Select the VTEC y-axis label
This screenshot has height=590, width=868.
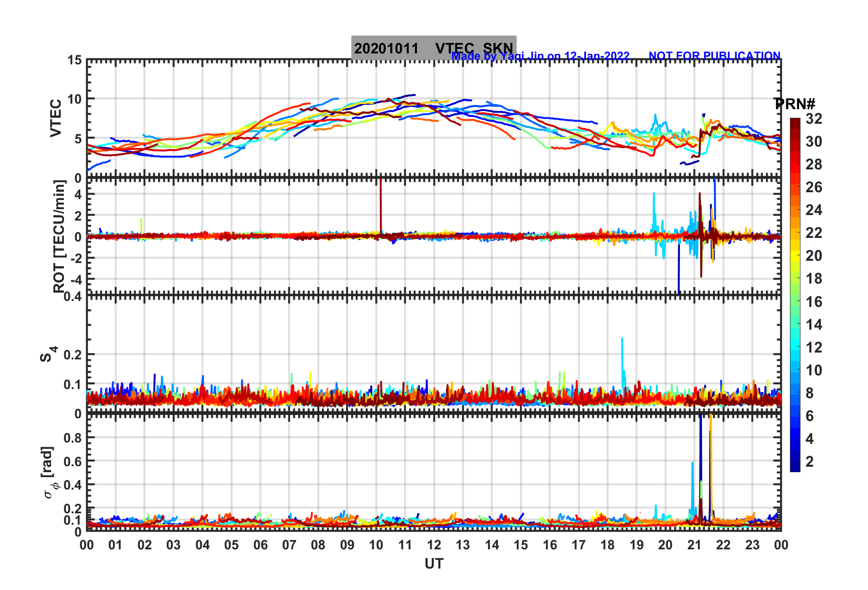point(56,118)
